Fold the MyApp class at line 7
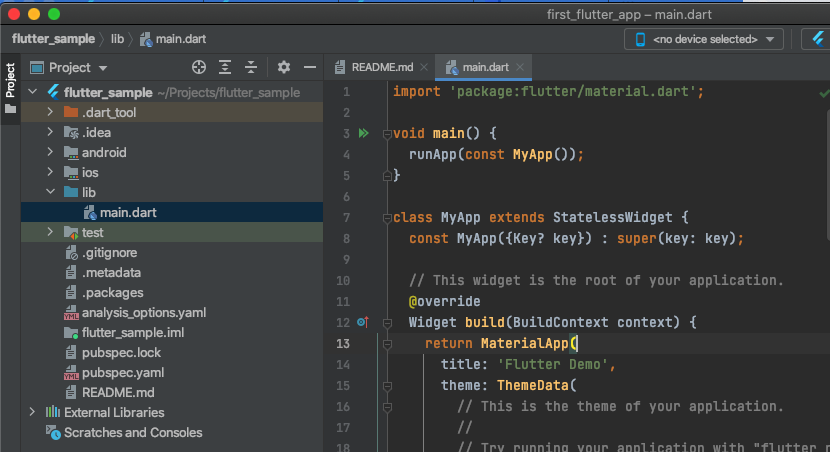 (387, 218)
